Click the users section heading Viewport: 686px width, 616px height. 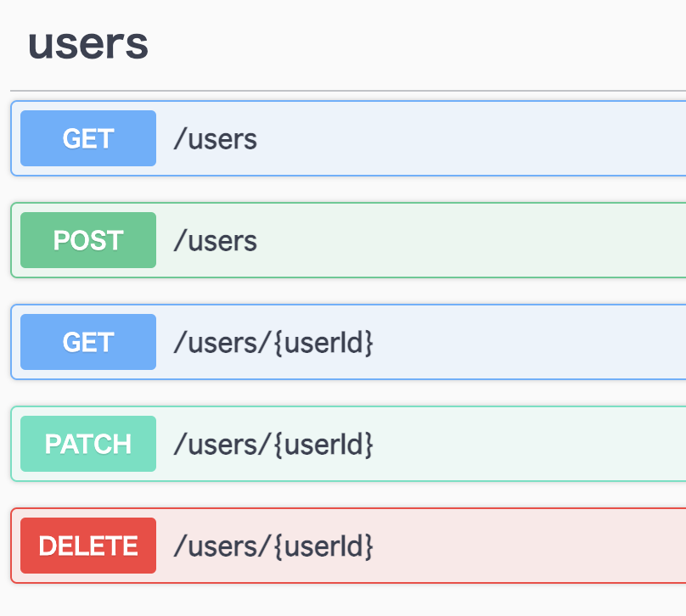tap(87, 45)
